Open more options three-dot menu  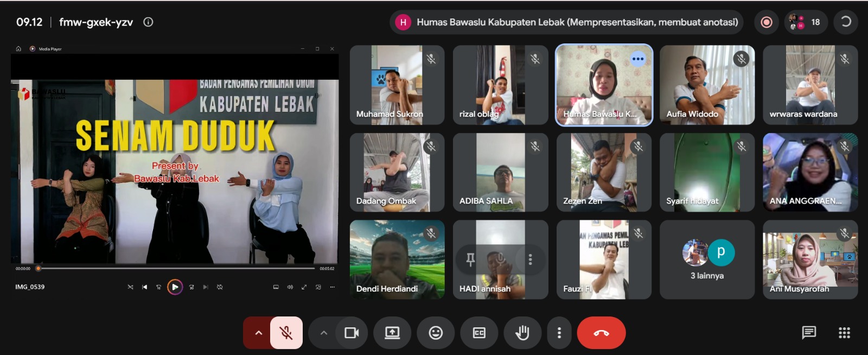(559, 333)
